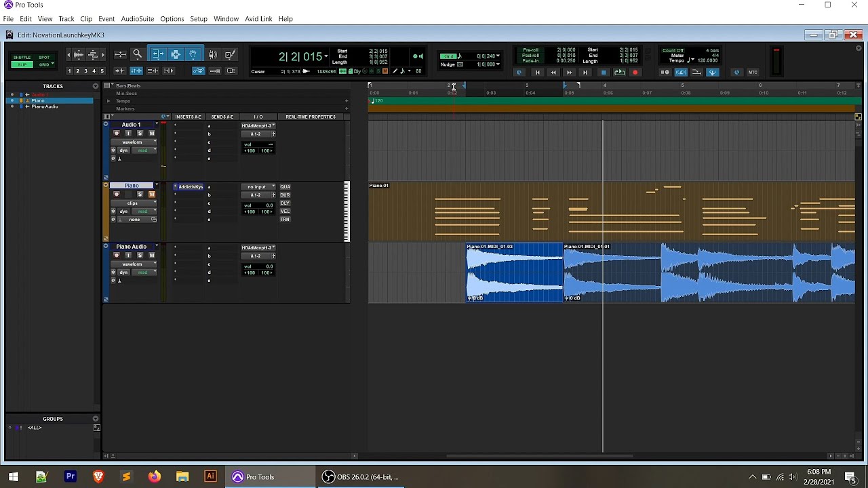Click the Stop transport button
Image resolution: width=868 pixels, height=488 pixels.
[603, 73]
